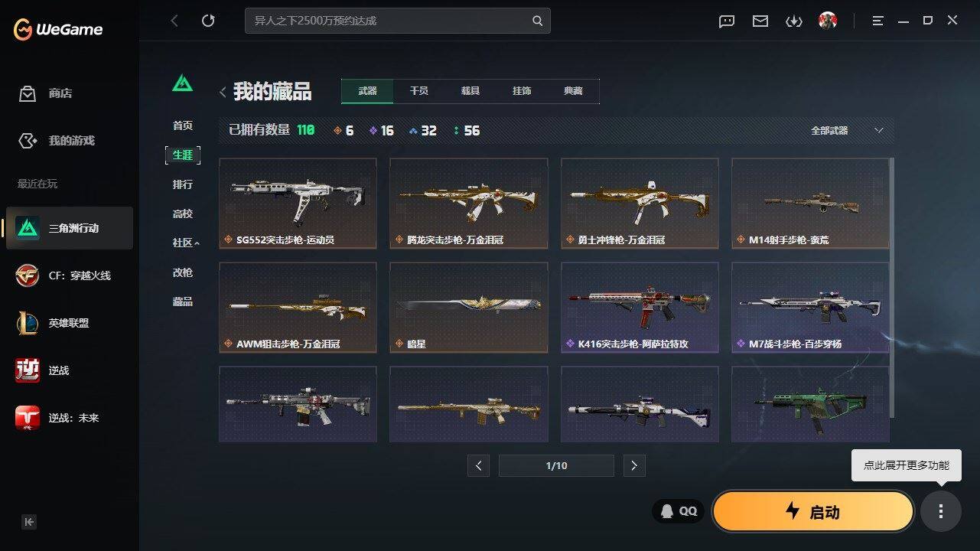Expand the 社区 submenu chevron
This screenshot has width=980, height=551.
tap(197, 243)
